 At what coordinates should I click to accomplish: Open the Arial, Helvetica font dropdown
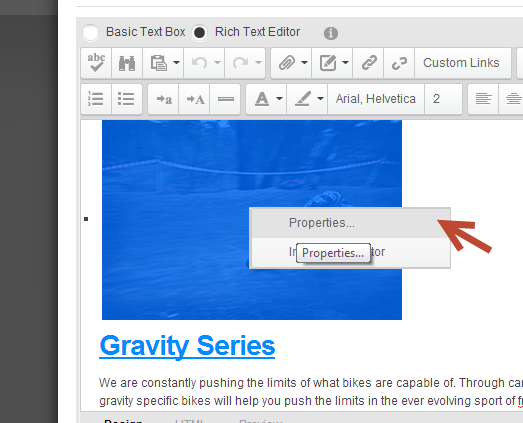(x=376, y=99)
